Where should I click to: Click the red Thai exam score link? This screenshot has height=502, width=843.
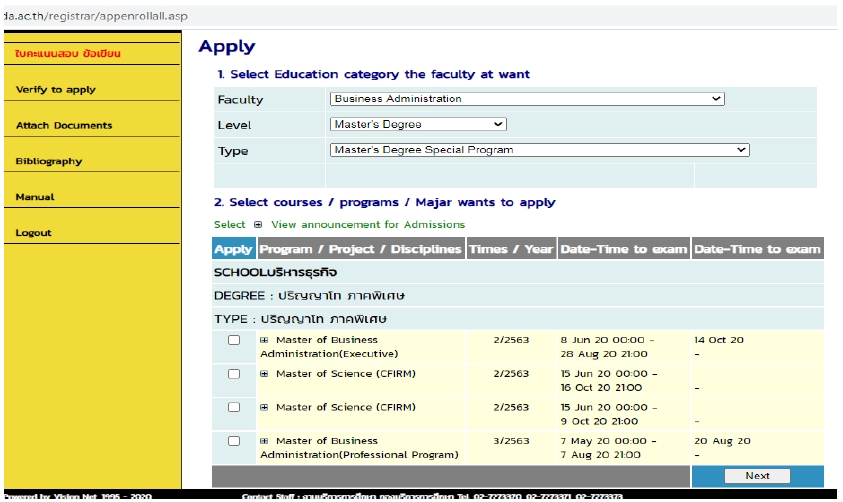tap(68, 54)
